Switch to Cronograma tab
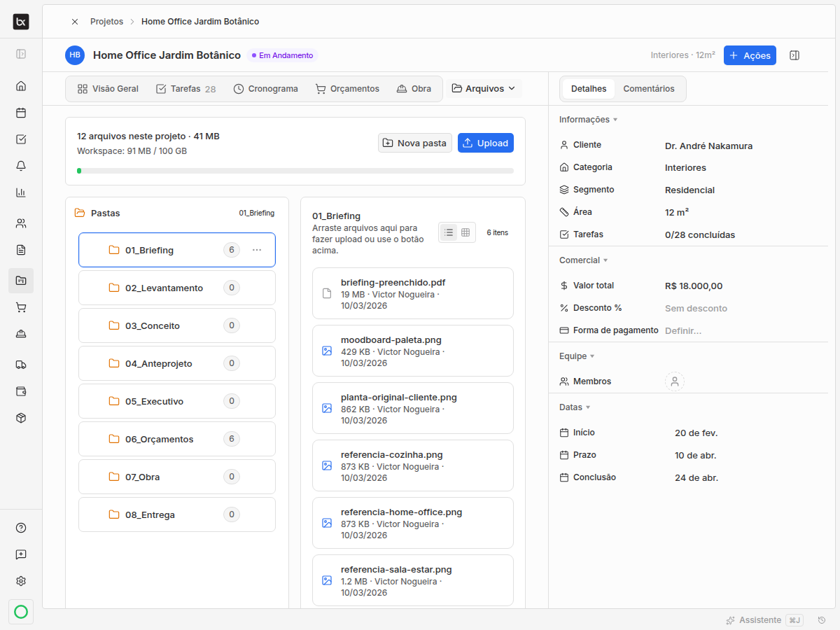The height and width of the screenshot is (630, 840). [265, 89]
